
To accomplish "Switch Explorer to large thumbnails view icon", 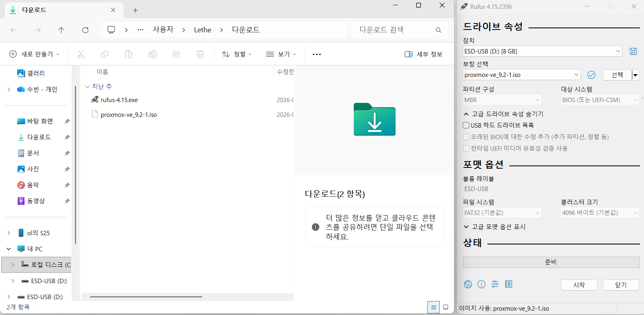I will coord(446,307).
